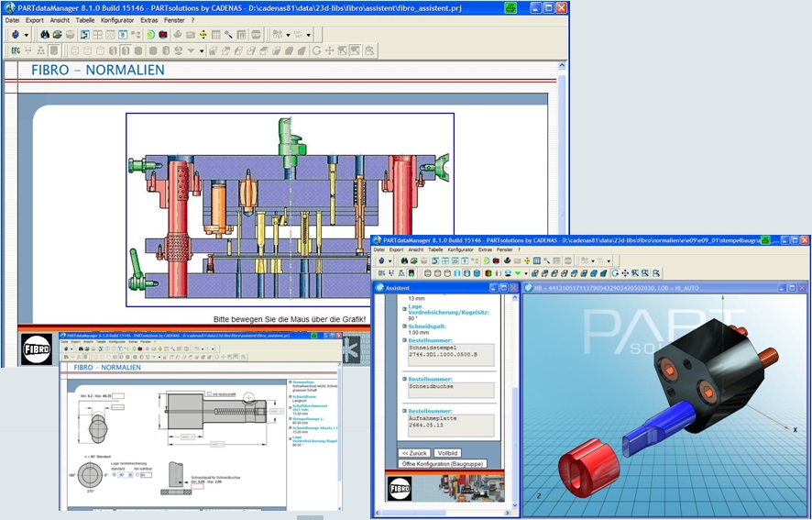
Task: Click yellow arrows icon in stempelbaugruppe window
Action: pos(527,260)
